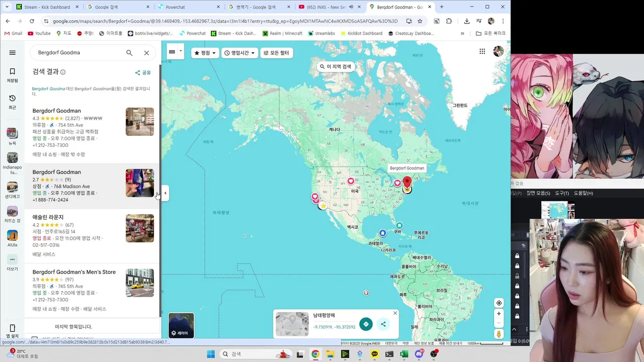Open Chrome downloads

467,21
